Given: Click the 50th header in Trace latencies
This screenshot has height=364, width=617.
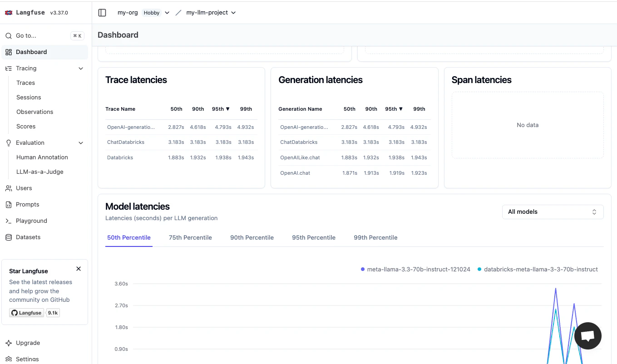Looking at the screenshot, I should 177,109.
